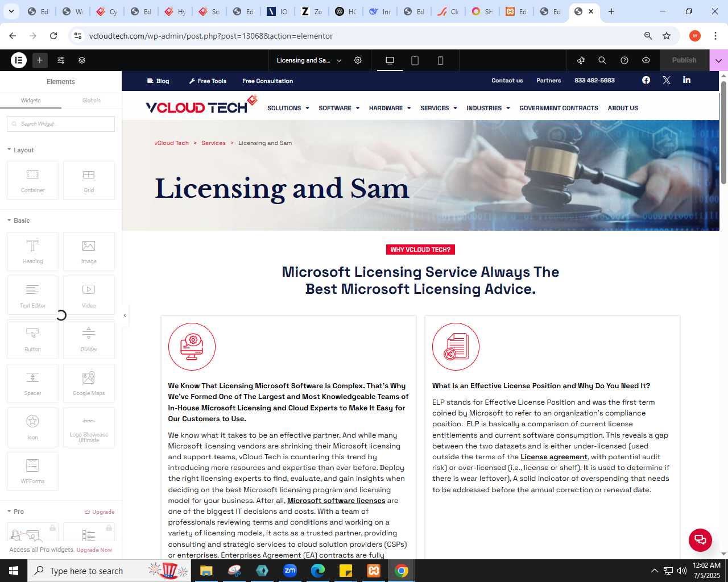Open the red chat bubble button
Viewport: 728px width, 582px height.
point(700,540)
